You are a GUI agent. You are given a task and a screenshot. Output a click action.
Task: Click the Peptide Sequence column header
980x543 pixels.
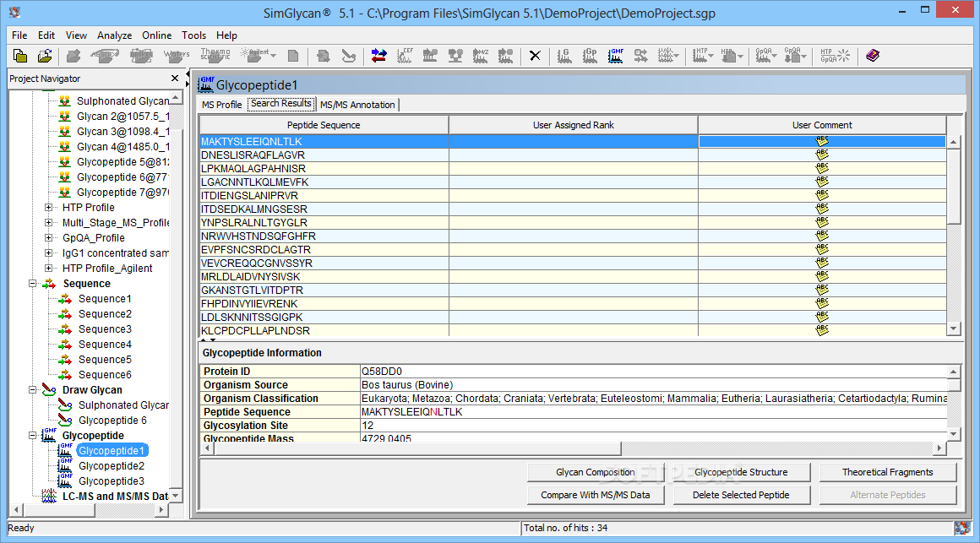pyautogui.click(x=324, y=125)
